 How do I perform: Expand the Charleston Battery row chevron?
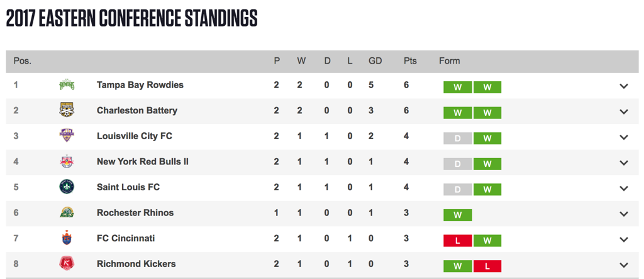click(624, 111)
